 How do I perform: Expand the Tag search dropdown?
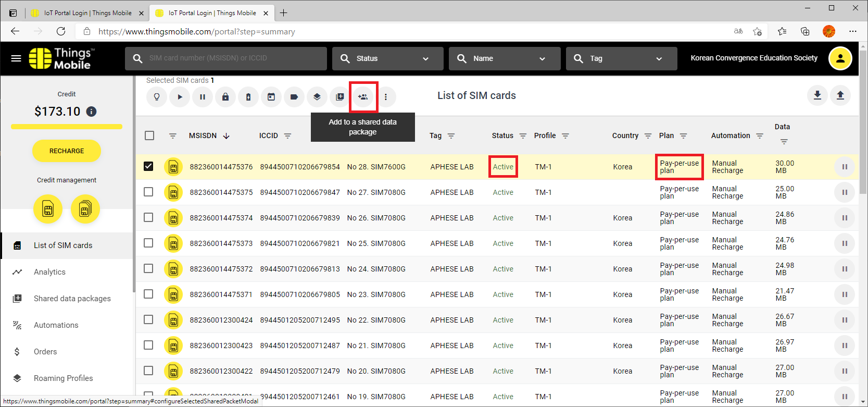point(622,58)
